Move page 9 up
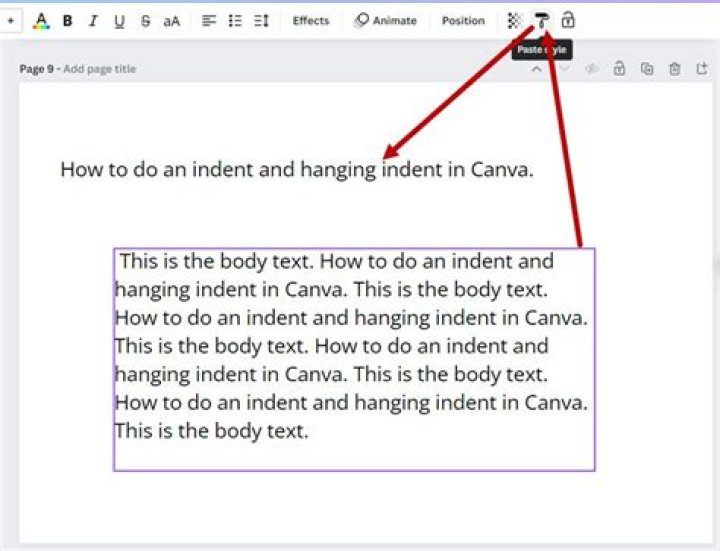This screenshot has height=551, width=720. (x=536, y=69)
